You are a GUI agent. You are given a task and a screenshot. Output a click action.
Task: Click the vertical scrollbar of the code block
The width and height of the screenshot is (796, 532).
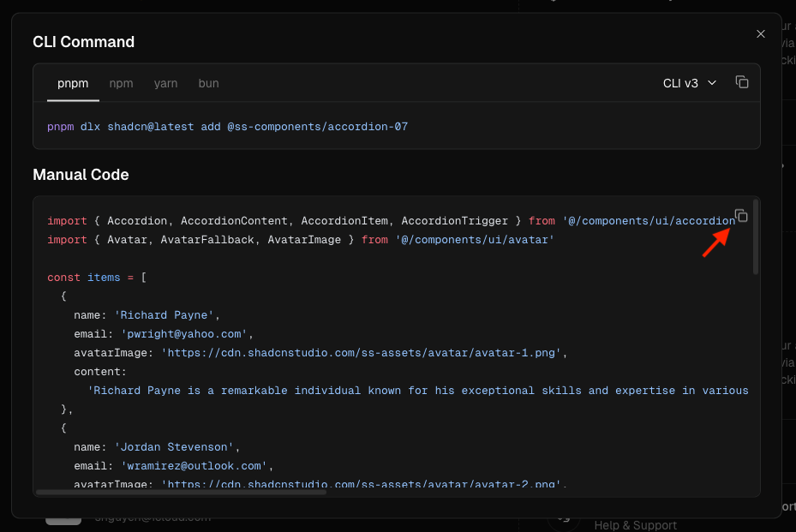(x=756, y=237)
